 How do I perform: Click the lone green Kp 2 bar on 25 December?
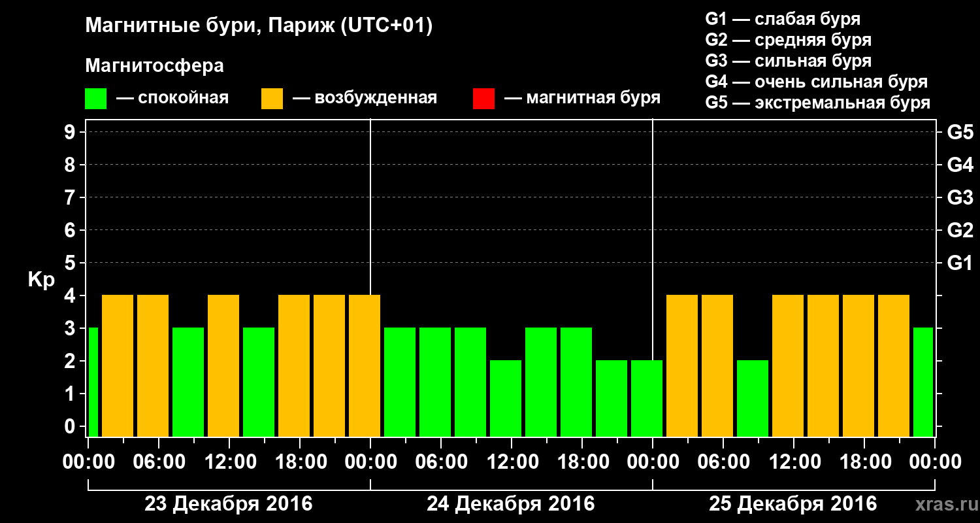(753, 398)
